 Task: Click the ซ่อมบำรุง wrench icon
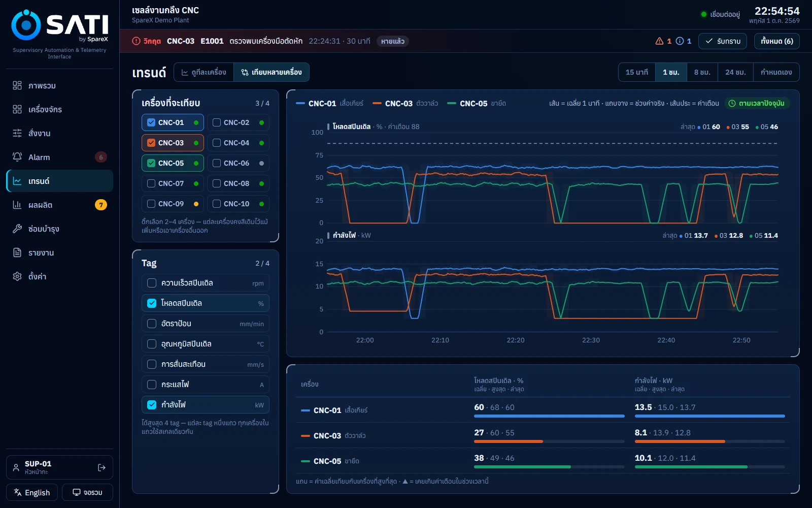coord(17,229)
